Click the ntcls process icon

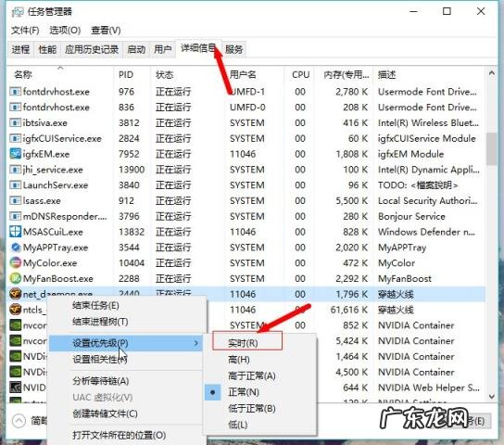pyautogui.click(x=15, y=310)
